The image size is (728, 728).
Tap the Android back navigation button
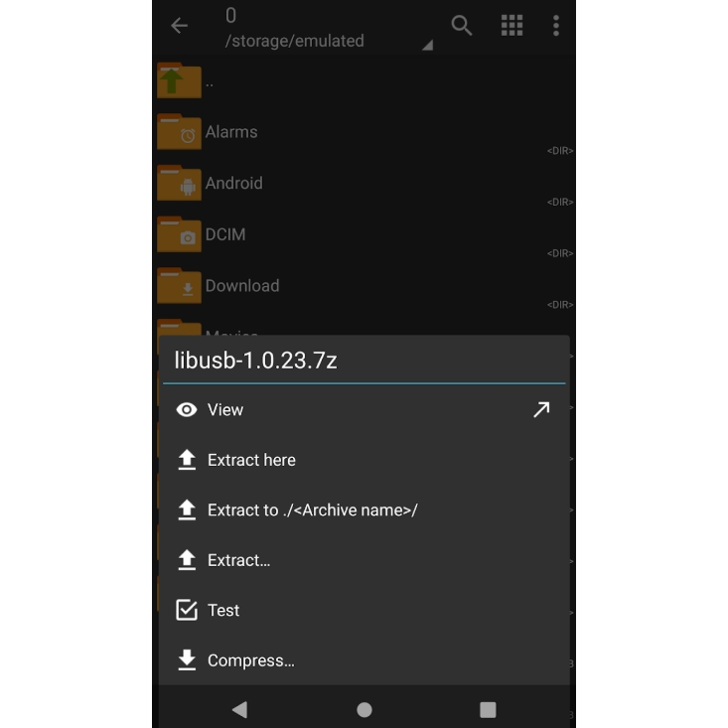pos(239,709)
